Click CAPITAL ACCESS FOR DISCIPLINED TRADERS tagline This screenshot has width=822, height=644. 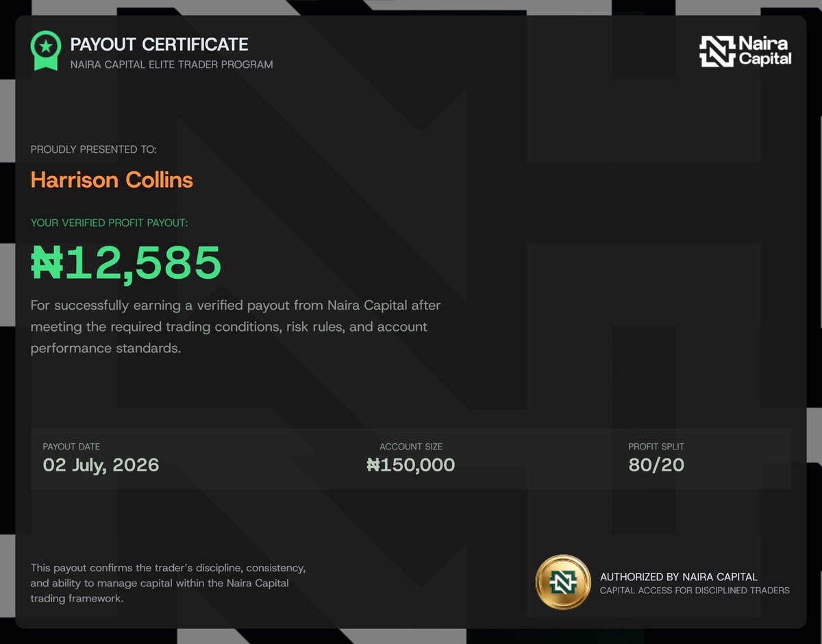[x=695, y=591]
